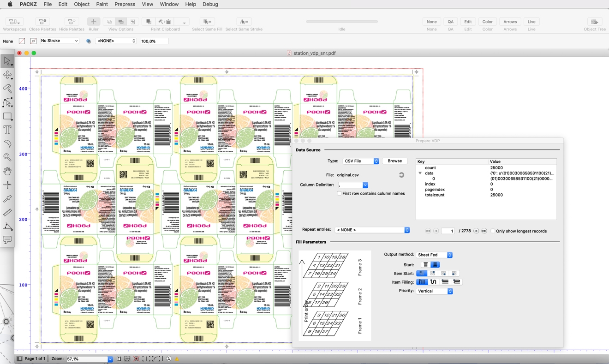Screen dimensions: 609x364
Task: Enable First row contains column names
Action: click(x=340, y=193)
